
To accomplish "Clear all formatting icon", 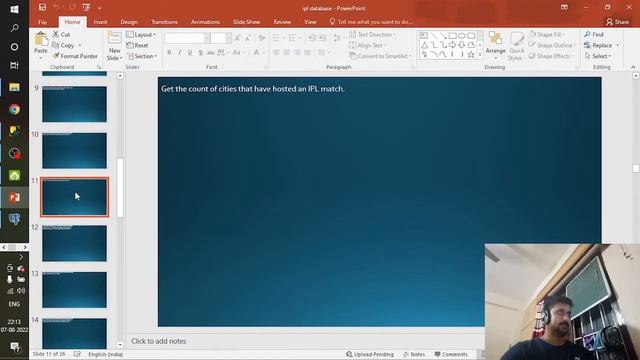I will tap(262, 38).
